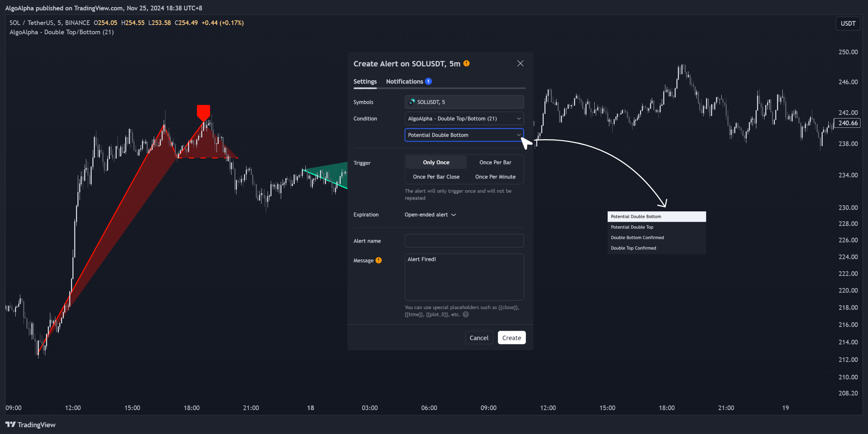Image resolution: width=868 pixels, height=434 pixels.
Task: Click the USDT currency button
Action: point(848,24)
